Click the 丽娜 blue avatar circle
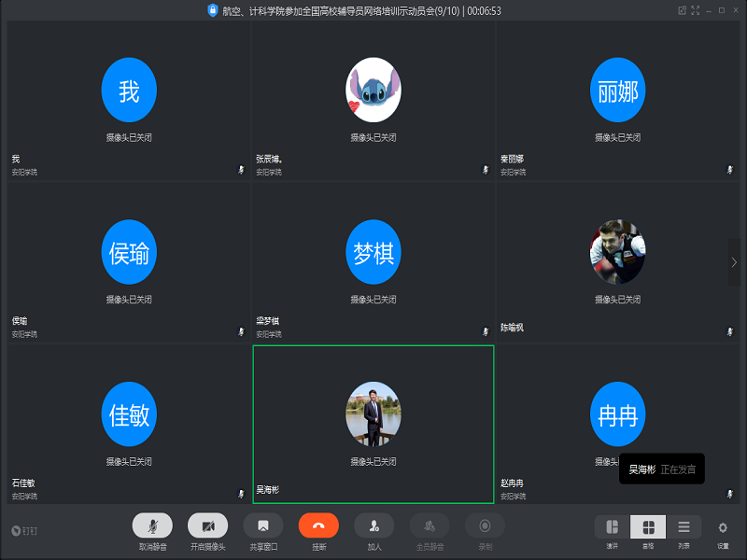747x560 pixels. pos(617,91)
